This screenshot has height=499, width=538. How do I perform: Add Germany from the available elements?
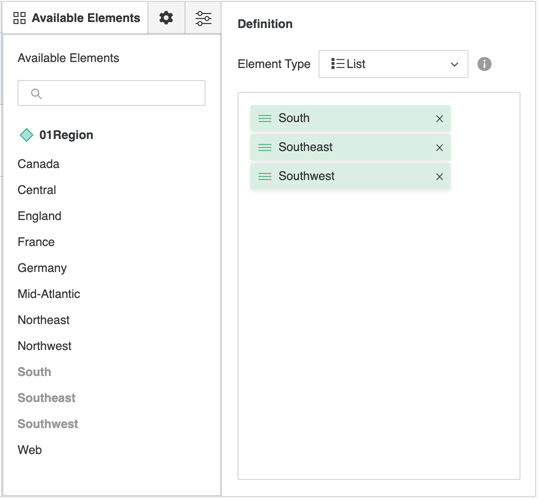(42, 268)
